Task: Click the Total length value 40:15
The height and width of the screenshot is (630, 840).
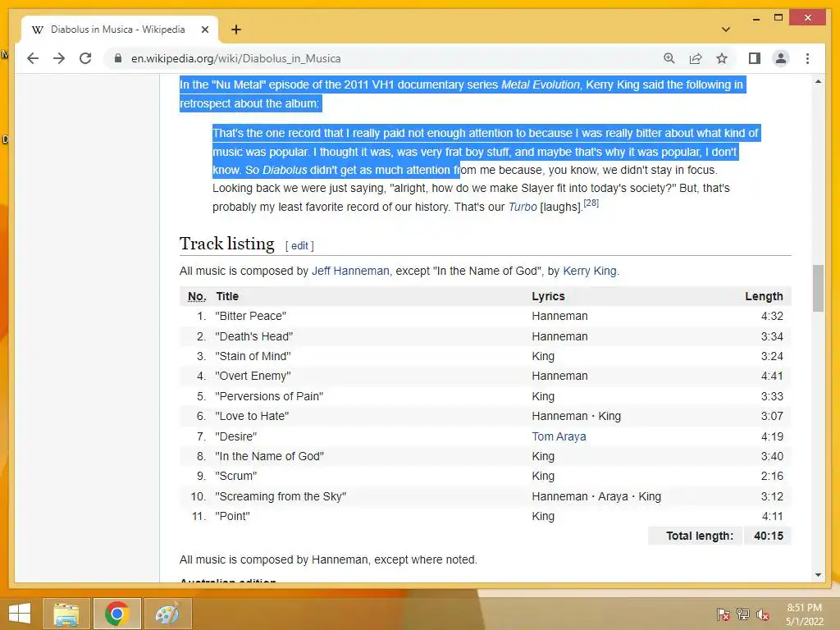Action: (x=768, y=536)
